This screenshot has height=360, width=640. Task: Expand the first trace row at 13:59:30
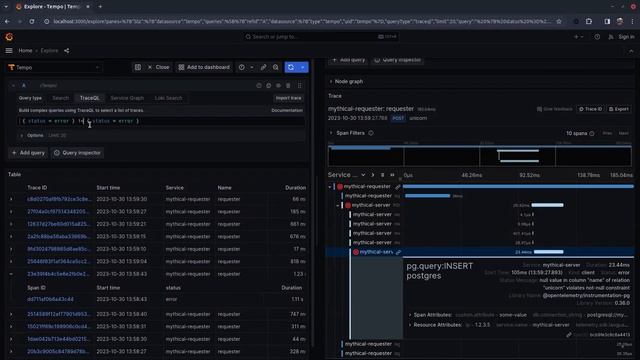pos(11,199)
